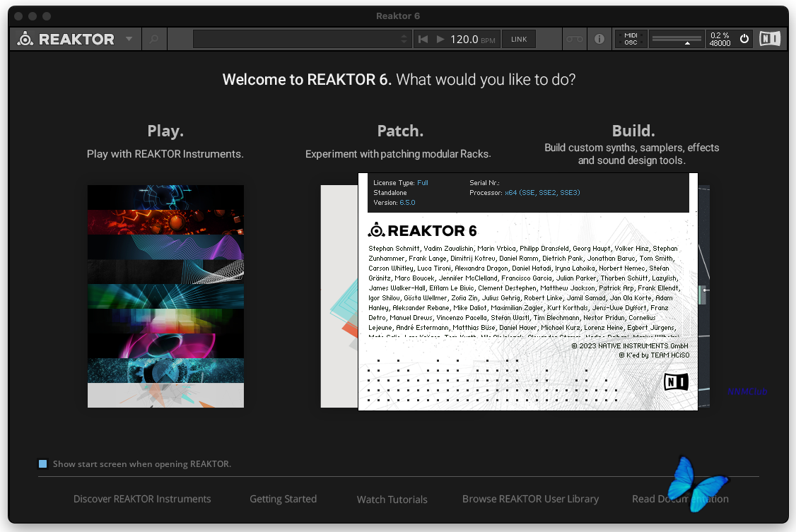Click the CPU load 0.2 % readout
The width and height of the screenshot is (796, 532).
720,35
